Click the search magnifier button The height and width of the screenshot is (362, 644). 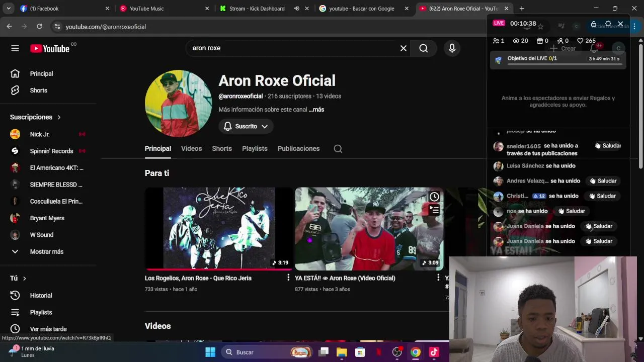(424, 48)
